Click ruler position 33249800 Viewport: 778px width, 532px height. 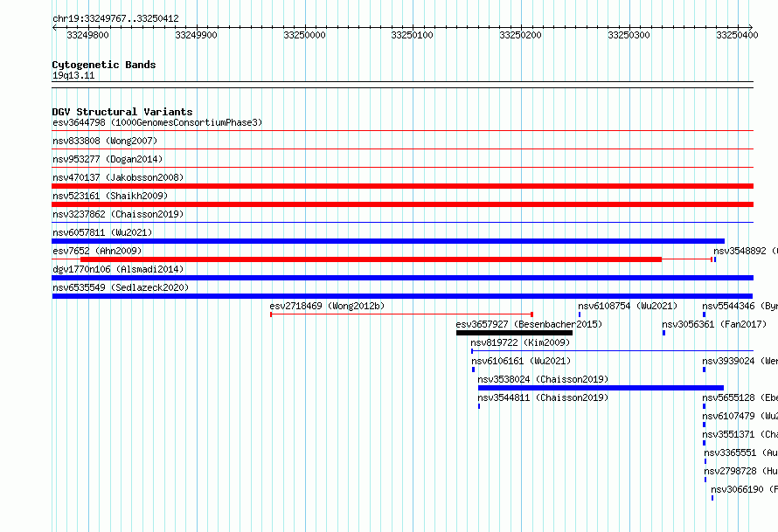point(87,35)
